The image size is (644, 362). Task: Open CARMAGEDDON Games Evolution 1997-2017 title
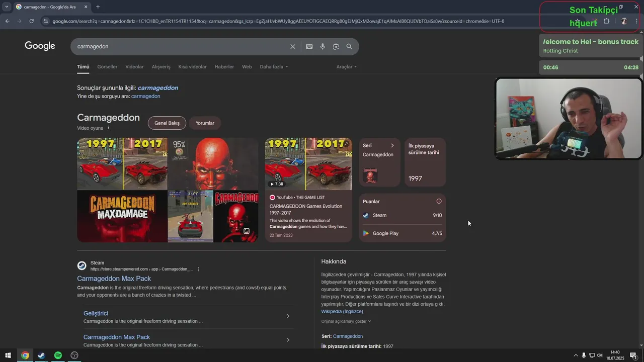tap(306, 209)
